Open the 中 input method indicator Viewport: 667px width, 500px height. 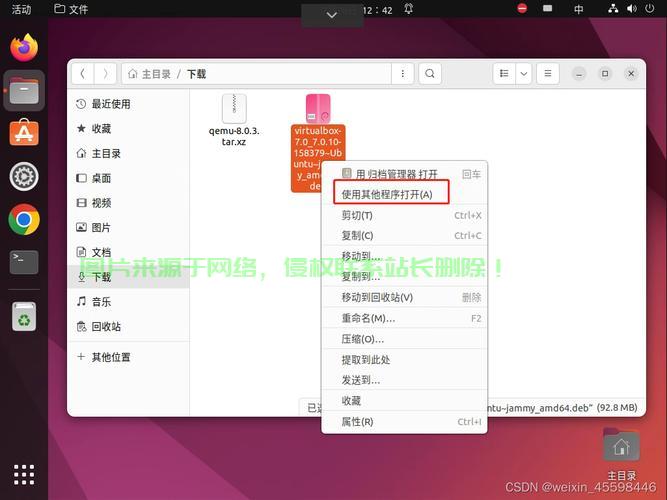coord(579,9)
